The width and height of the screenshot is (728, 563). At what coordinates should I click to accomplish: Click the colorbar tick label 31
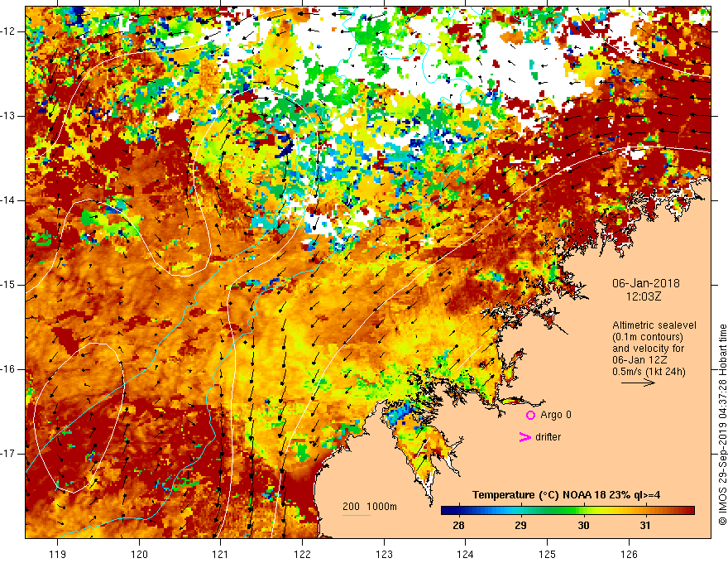point(645,526)
